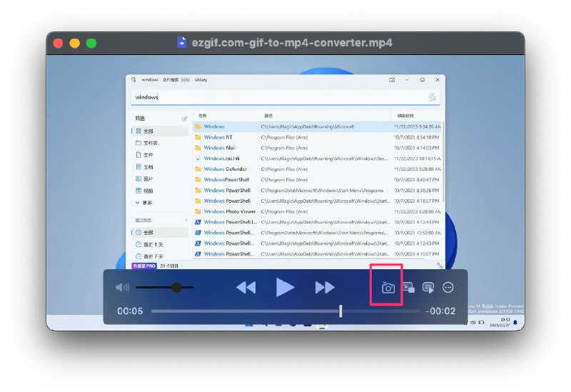Open the subtitles and playlist icon

coord(428,288)
